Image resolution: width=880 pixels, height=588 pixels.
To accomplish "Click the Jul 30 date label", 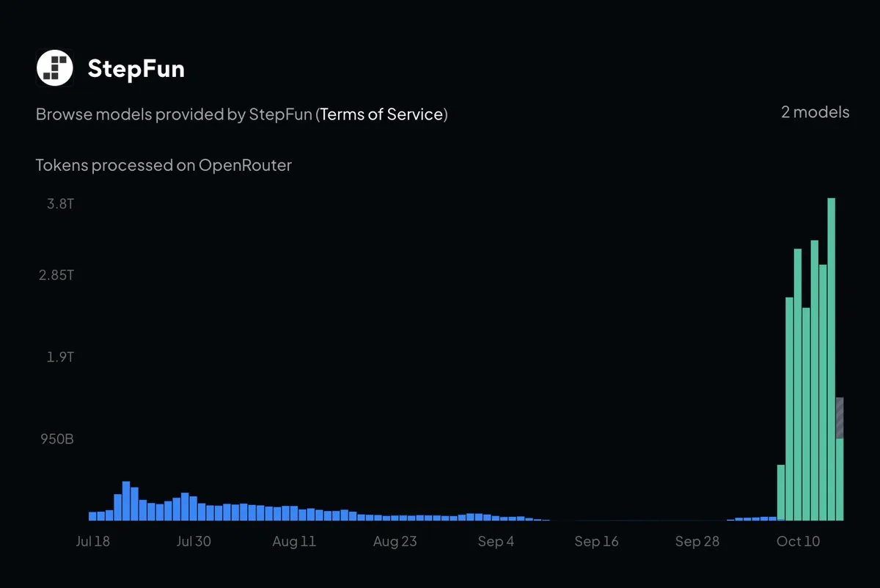I will tap(194, 542).
